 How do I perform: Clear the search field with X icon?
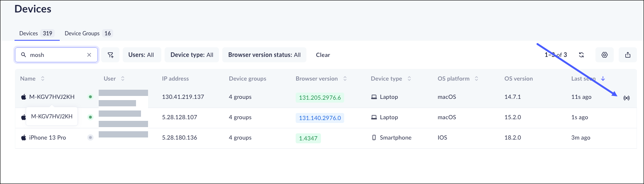89,55
